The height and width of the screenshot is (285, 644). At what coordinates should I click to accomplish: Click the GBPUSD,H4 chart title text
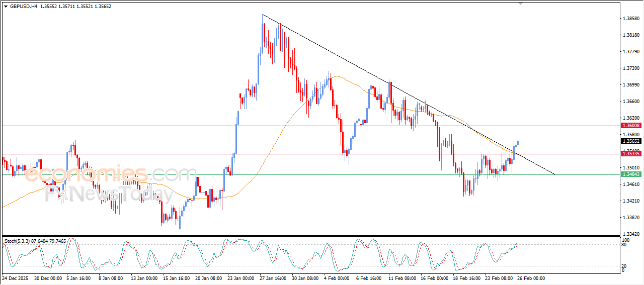23,7
